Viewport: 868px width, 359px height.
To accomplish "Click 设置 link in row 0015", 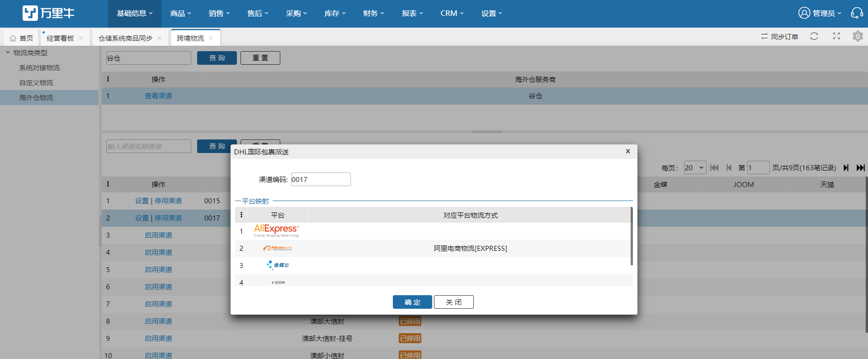I will [x=142, y=201].
